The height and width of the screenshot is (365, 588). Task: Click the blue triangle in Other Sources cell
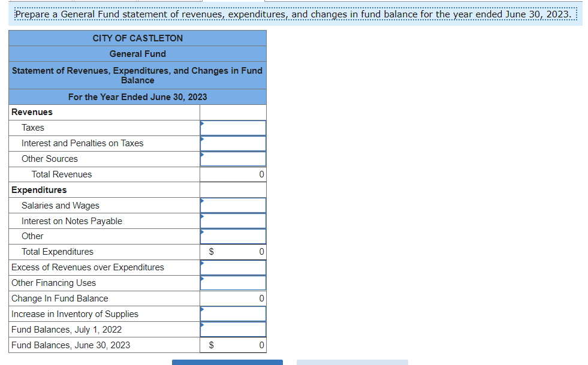202,156
